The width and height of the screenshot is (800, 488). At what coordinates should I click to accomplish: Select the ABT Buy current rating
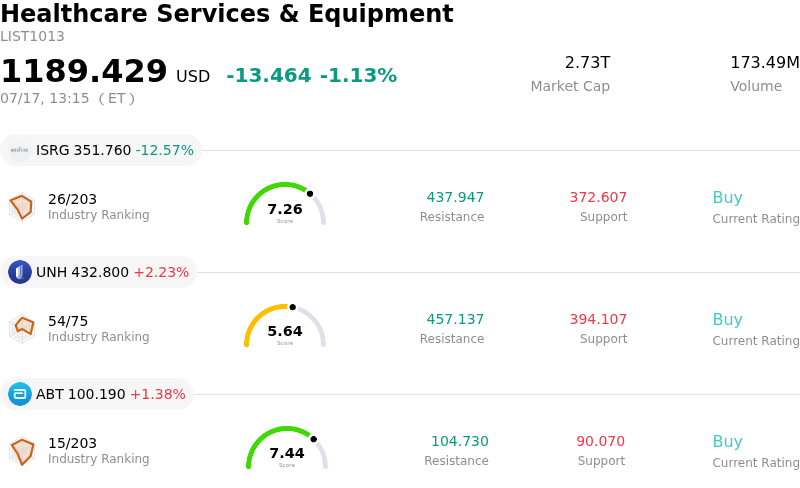[728, 442]
